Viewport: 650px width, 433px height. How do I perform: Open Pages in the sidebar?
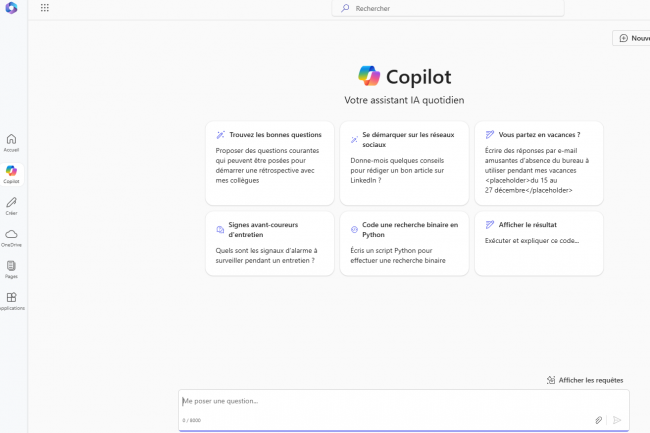(x=11, y=269)
